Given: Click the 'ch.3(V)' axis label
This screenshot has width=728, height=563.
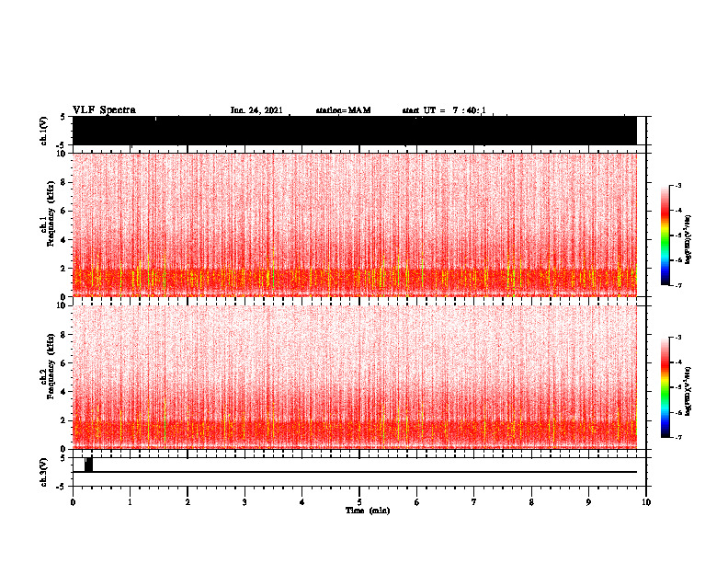Looking at the screenshot, I should pyautogui.click(x=44, y=472).
